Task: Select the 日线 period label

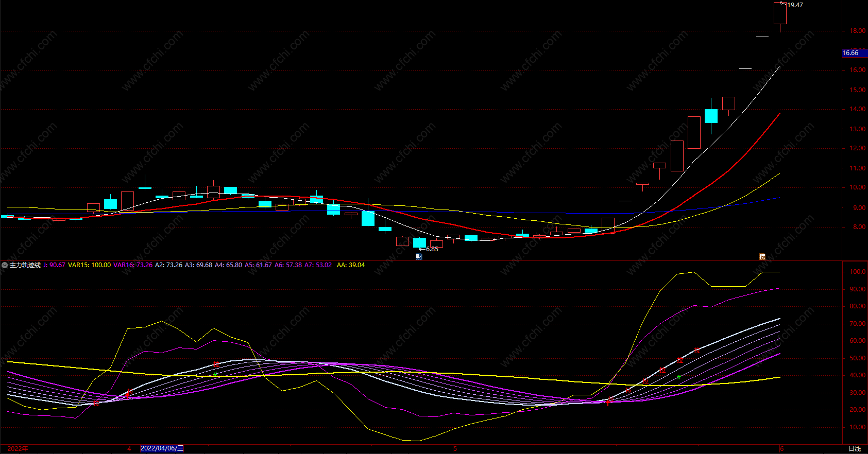Action: click(855, 448)
